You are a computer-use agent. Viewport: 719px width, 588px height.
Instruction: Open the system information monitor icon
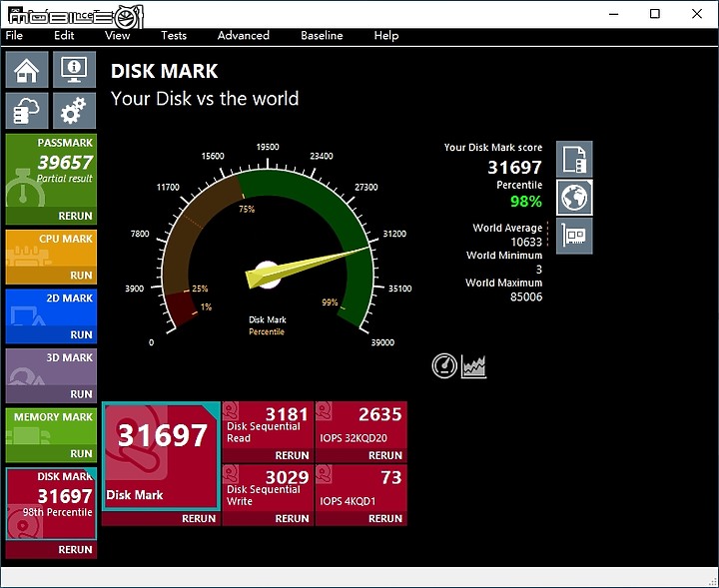(74, 70)
